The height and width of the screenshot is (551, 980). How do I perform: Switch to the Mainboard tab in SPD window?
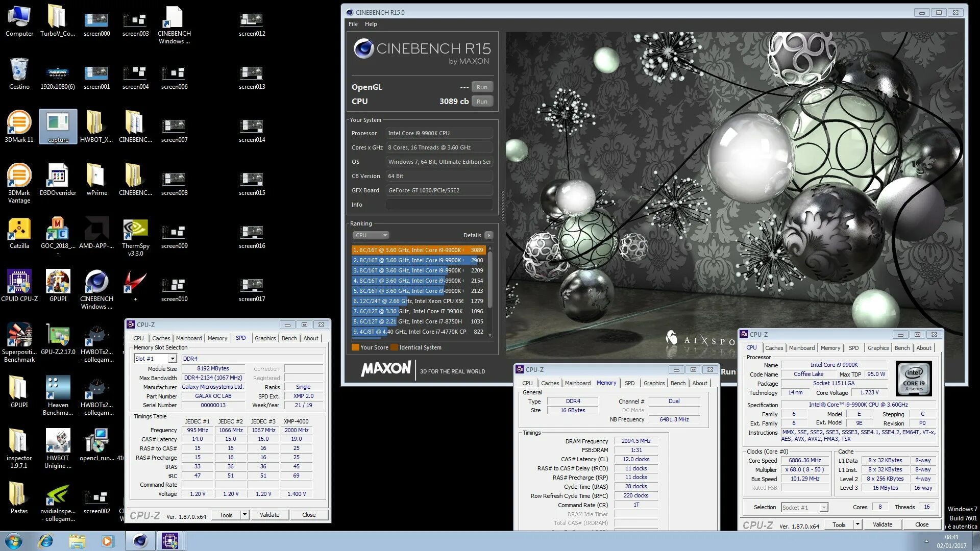pyautogui.click(x=188, y=338)
